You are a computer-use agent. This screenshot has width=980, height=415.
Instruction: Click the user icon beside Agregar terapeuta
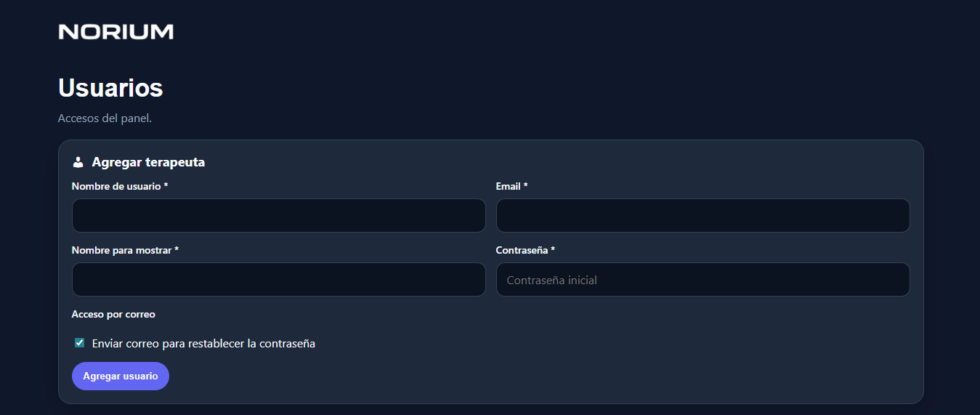click(78, 162)
